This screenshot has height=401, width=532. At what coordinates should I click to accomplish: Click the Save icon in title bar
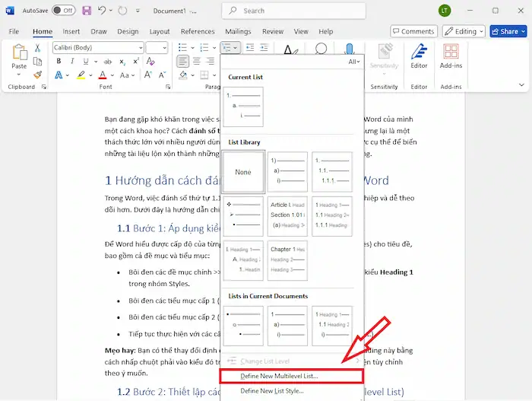click(x=86, y=11)
